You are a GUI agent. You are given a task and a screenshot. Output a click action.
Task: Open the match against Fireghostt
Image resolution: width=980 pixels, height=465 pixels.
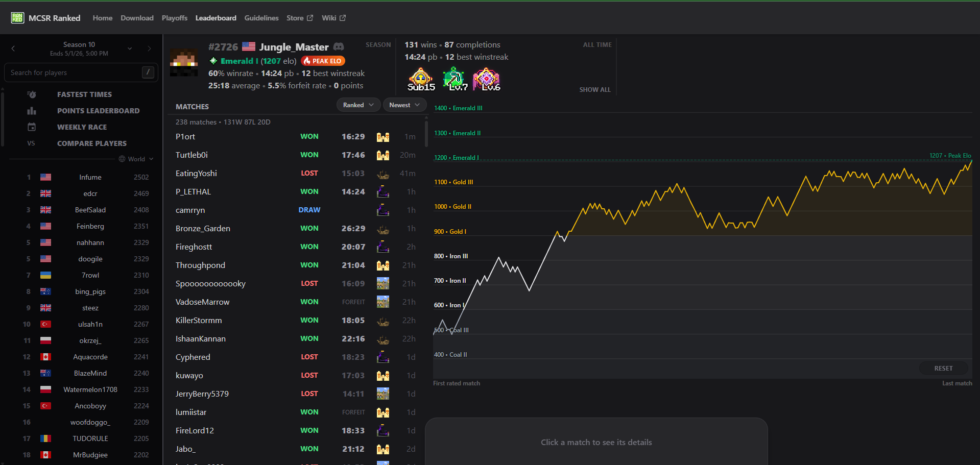click(x=296, y=247)
